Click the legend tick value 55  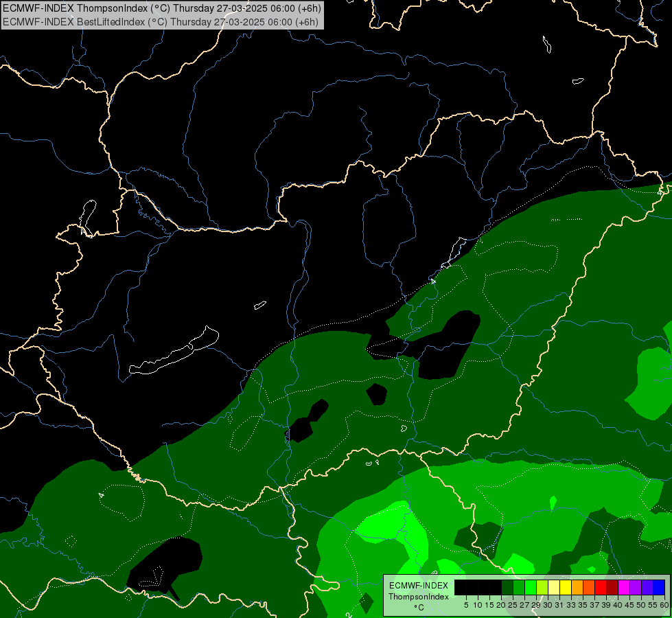(x=652, y=605)
